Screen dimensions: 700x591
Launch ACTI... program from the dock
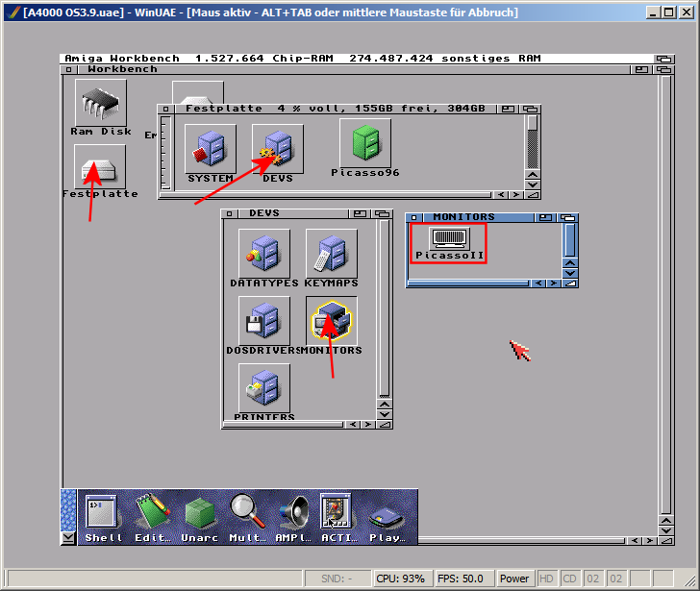(338, 517)
